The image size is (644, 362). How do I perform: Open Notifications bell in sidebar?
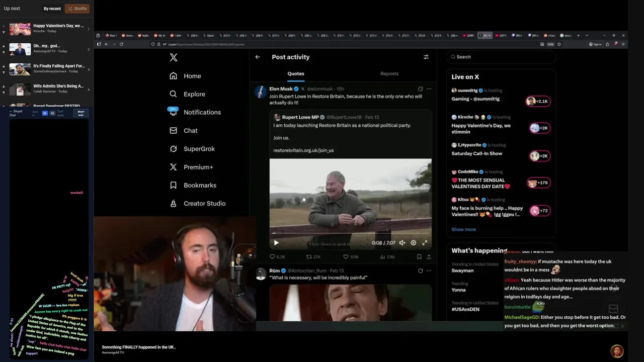(173, 112)
